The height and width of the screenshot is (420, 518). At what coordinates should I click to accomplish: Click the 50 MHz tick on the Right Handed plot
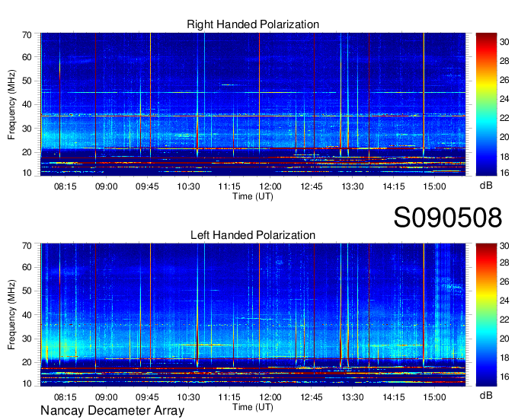tap(27, 81)
